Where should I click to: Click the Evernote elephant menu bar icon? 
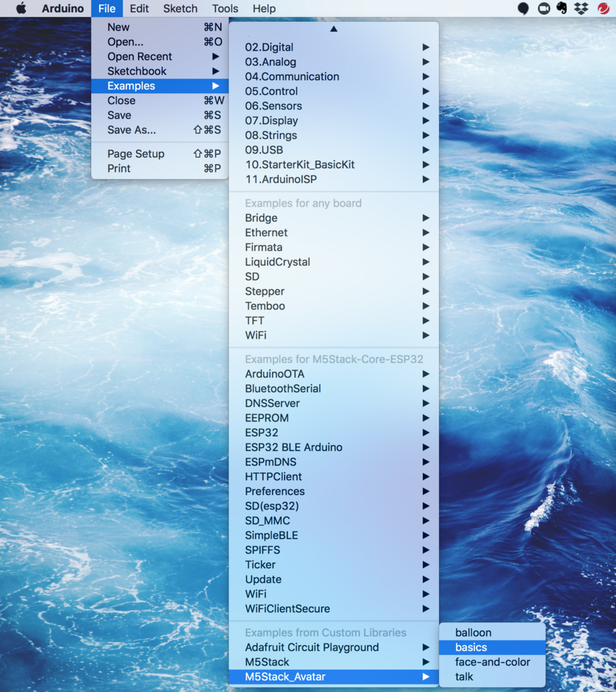(x=562, y=8)
